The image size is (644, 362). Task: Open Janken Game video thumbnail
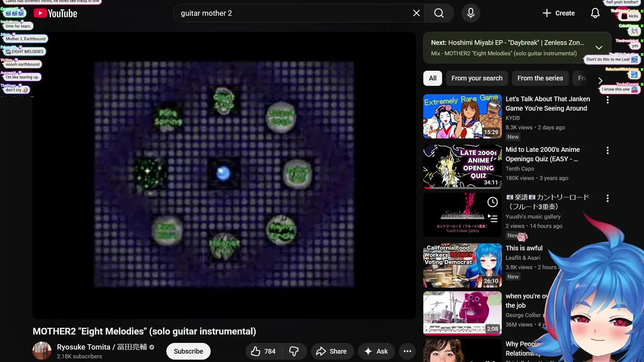[462, 116]
